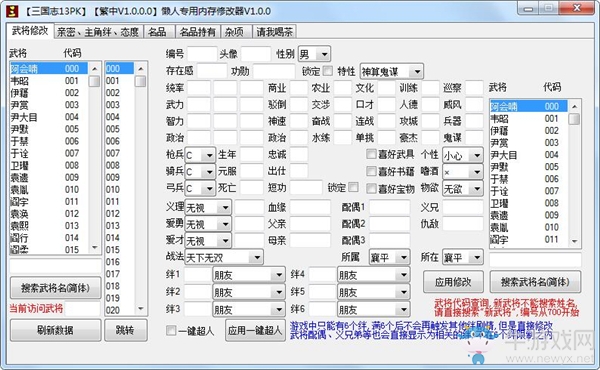Viewport: 600px width, 370px height.
Task: Click the 忠诚 input field
Action: click(298, 154)
